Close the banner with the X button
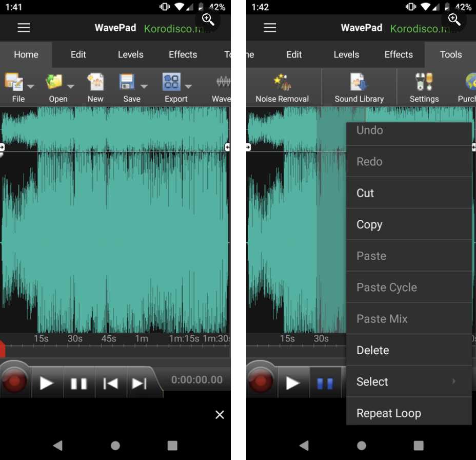This screenshot has width=476, height=460. 220,414
